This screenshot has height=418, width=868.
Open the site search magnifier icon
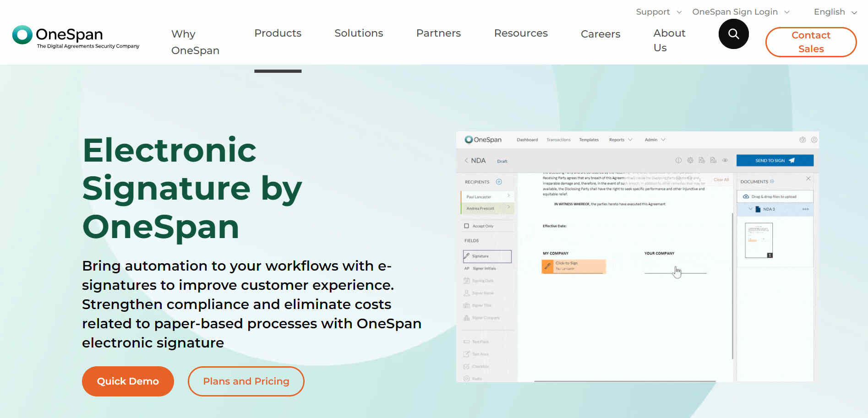point(733,34)
